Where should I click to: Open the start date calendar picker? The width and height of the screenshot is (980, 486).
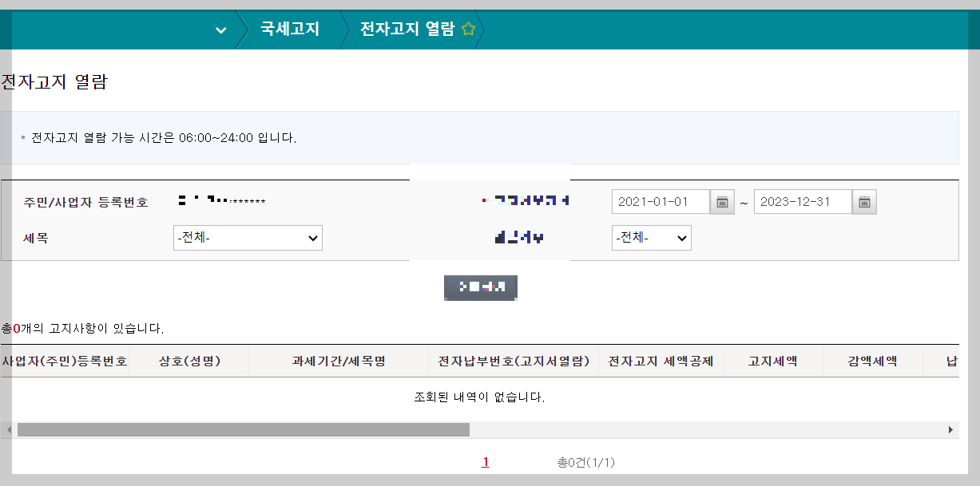tap(721, 201)
